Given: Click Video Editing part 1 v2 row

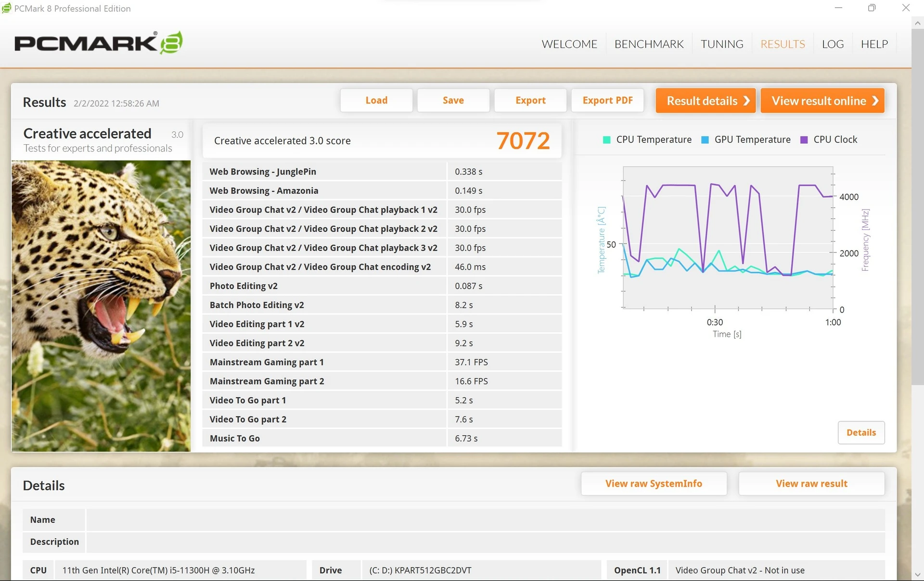Looking at the screenshot, I should click(x=382, y=324).
